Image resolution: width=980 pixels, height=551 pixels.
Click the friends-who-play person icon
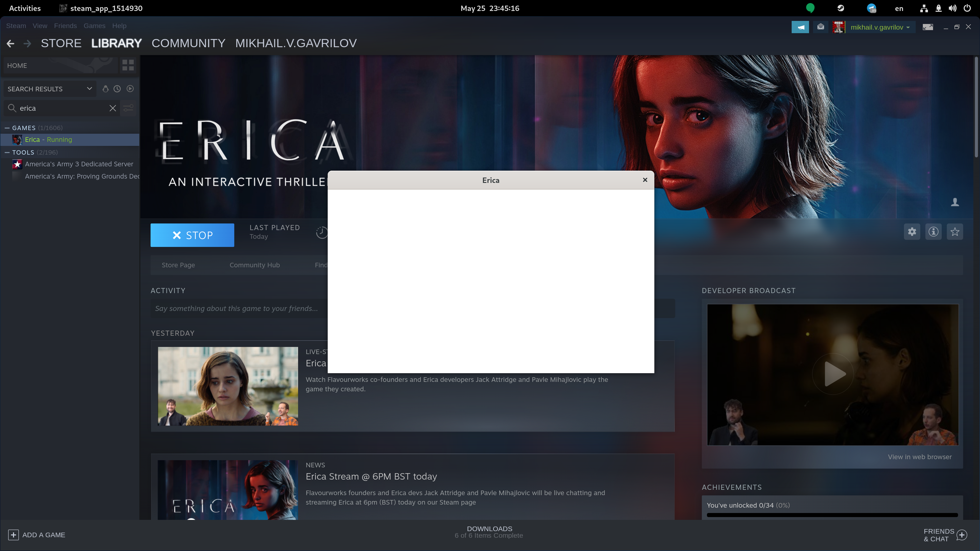coord(955,202)
